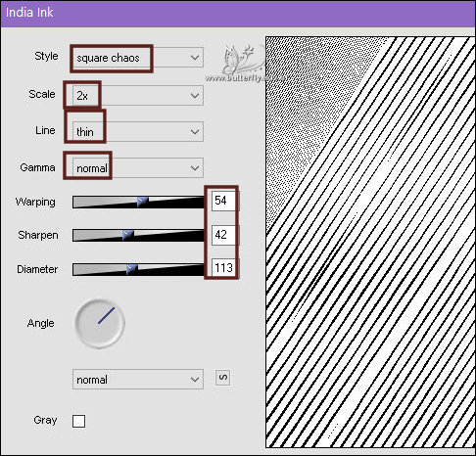Screen dimensions: 476x456
Task: Enable the Gray checkbox
Action: point(78,421)
